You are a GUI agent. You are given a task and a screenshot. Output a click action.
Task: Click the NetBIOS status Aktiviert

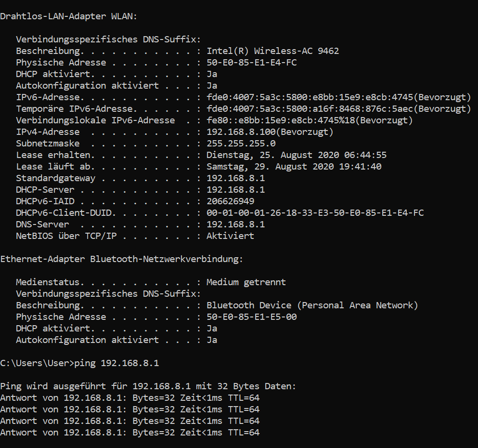pyautogui.click(x=230, y=236)
